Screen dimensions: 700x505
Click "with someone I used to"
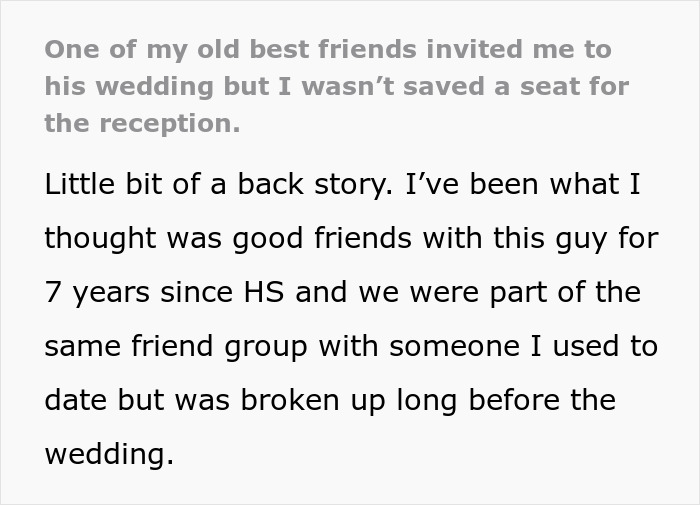pos(488,346)
